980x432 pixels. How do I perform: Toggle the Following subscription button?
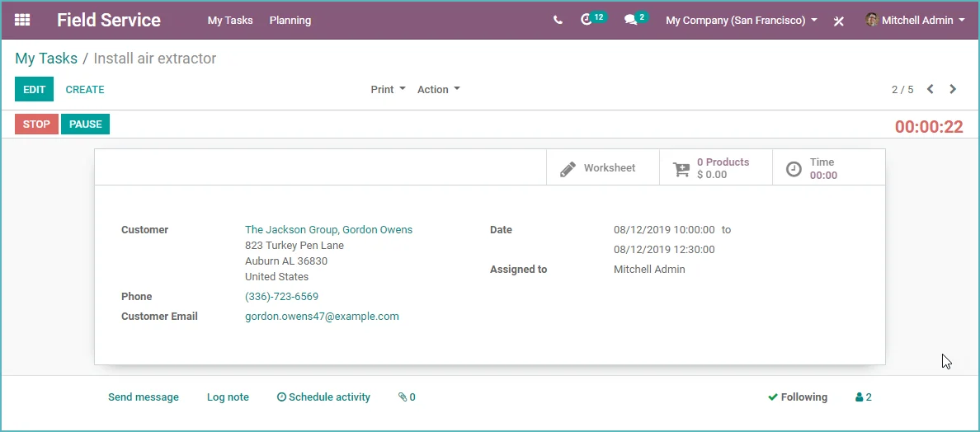tap(798, 397)
